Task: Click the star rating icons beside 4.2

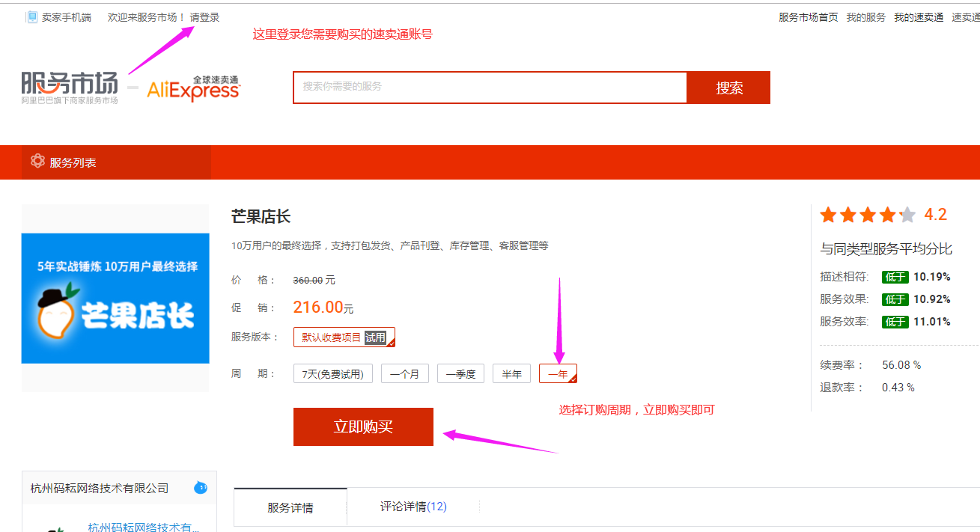Action: tap(868, 215)
